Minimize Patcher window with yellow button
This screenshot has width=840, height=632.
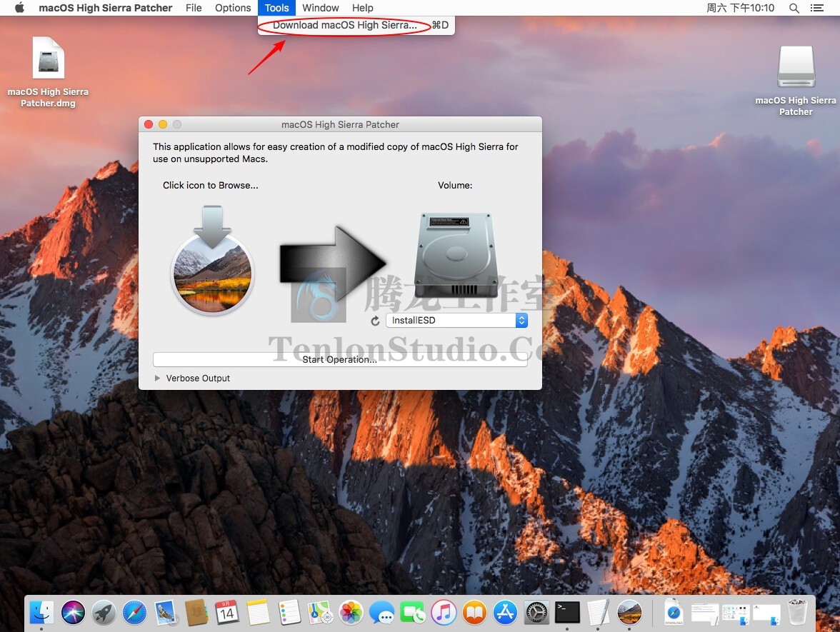click(163, 124)
